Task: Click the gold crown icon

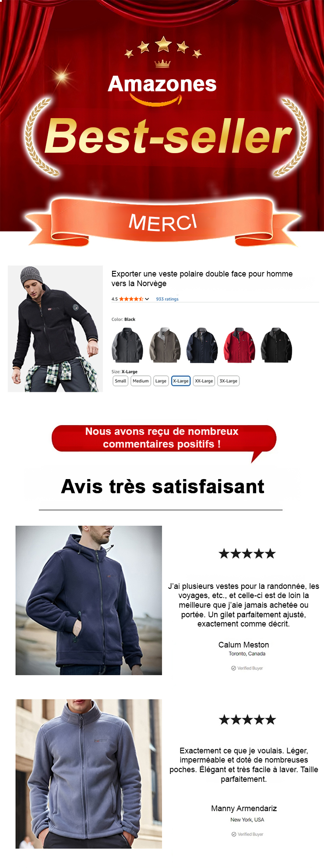Action: [162, 63]
